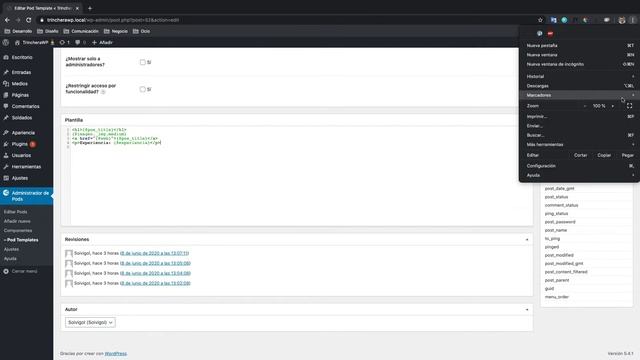Click Añadir in the admin bar
The height and width of the screenshot is (360, 640).
click(x=102, y=42)
